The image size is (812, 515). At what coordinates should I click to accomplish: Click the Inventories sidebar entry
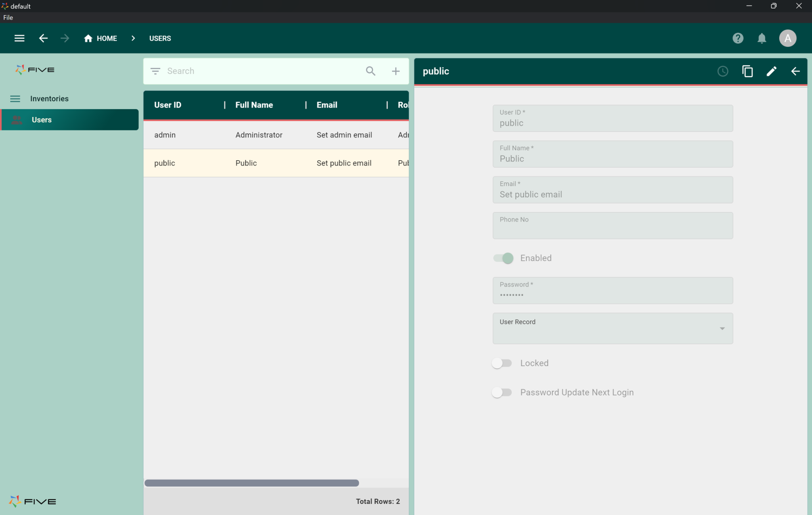(49, 98)
